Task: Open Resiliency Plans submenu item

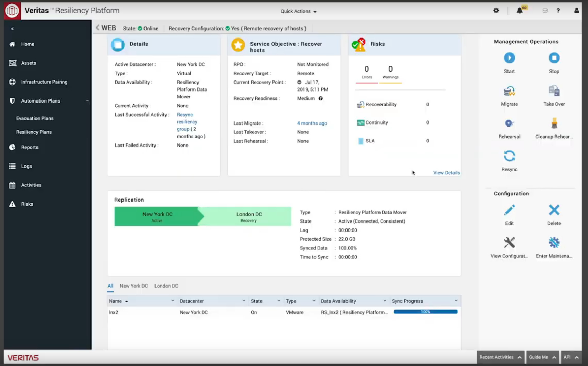Action: click(34, 132)
